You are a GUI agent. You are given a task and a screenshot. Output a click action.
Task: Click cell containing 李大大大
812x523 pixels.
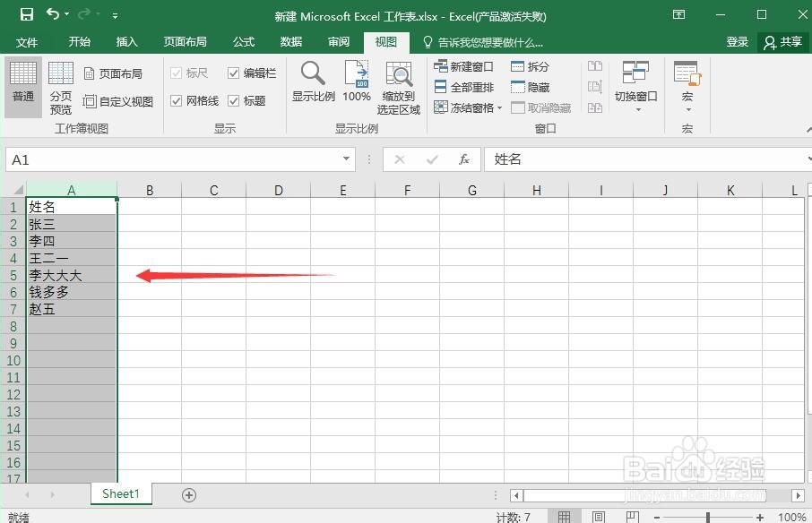pyautogui.click(x=71, y=275)
